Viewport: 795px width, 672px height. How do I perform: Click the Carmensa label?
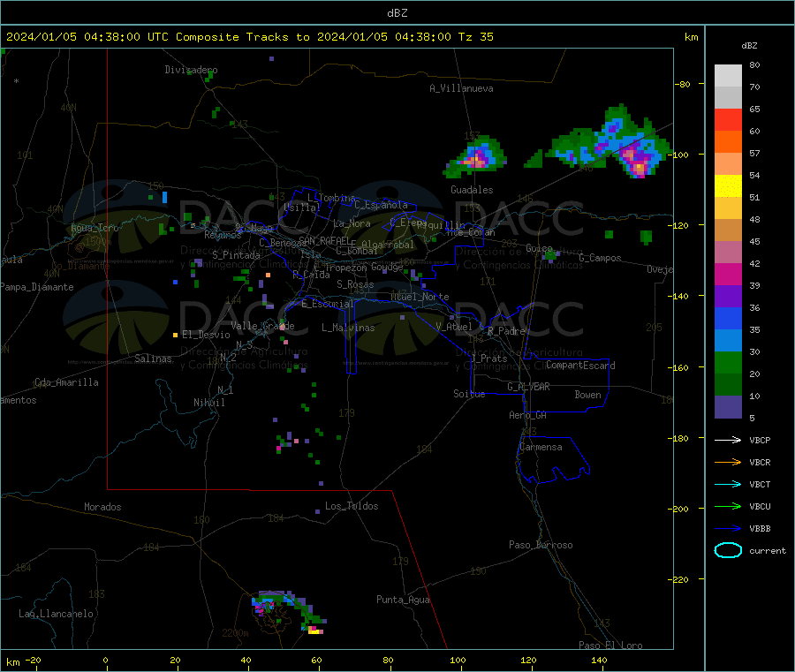[541, 447]
